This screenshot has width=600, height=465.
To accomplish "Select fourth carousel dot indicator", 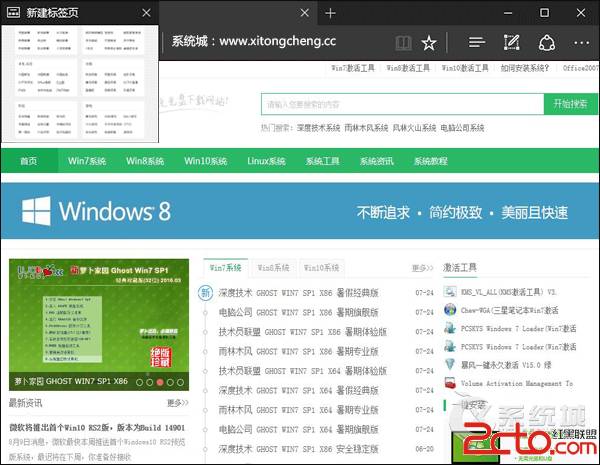I will coord(170,382).
